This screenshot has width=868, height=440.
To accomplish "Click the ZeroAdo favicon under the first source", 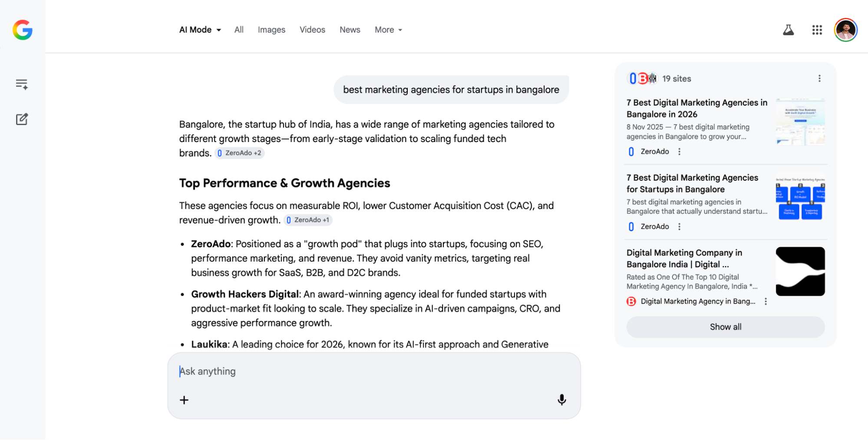I will tap(630, 152).
